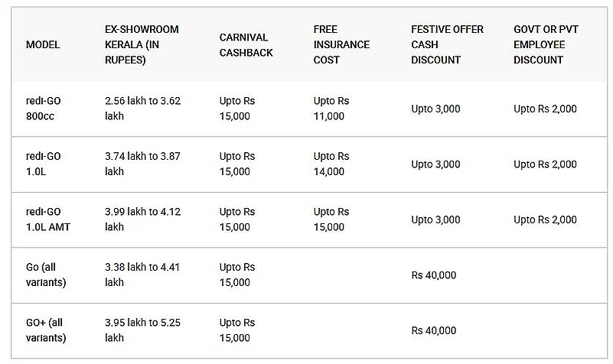The width and height of the screenshot is (613, 364).
Task: Click the Rs 40,000 discount in Go row
Action: (x=434, y=275)
